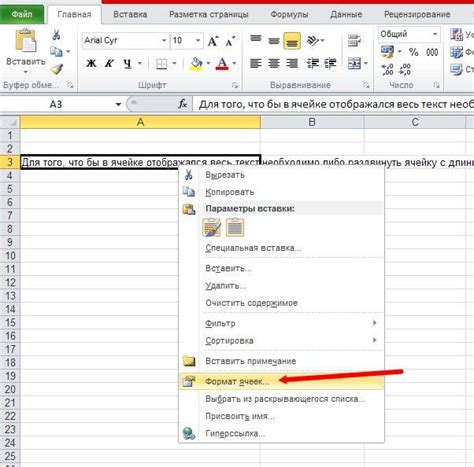Decrease font size with small A
This screenshot has width=474, height=467.
[x=230, y=41]
